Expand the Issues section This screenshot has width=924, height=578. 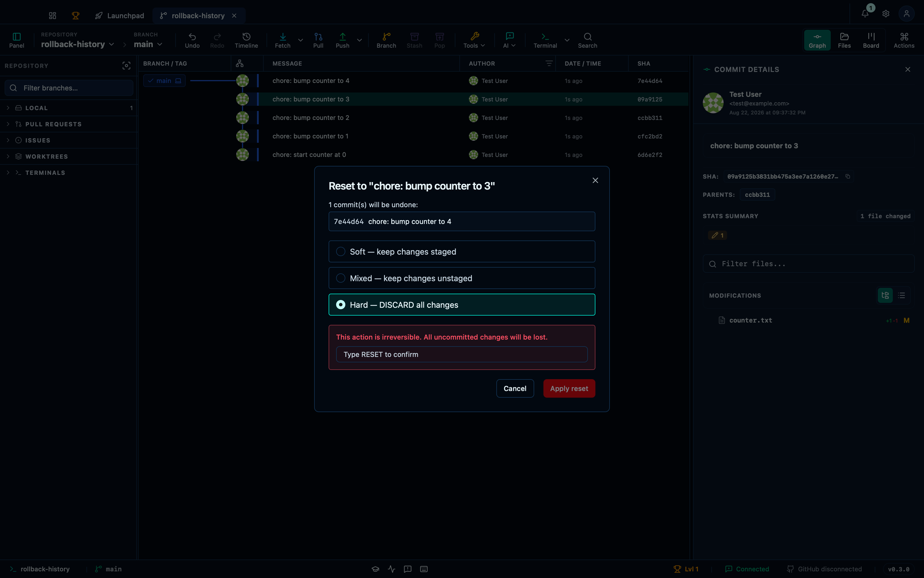point(69,140)
